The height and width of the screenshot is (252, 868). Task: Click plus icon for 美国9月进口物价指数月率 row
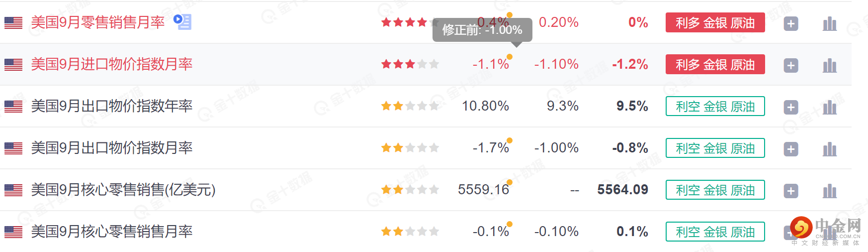coord(790,65)
